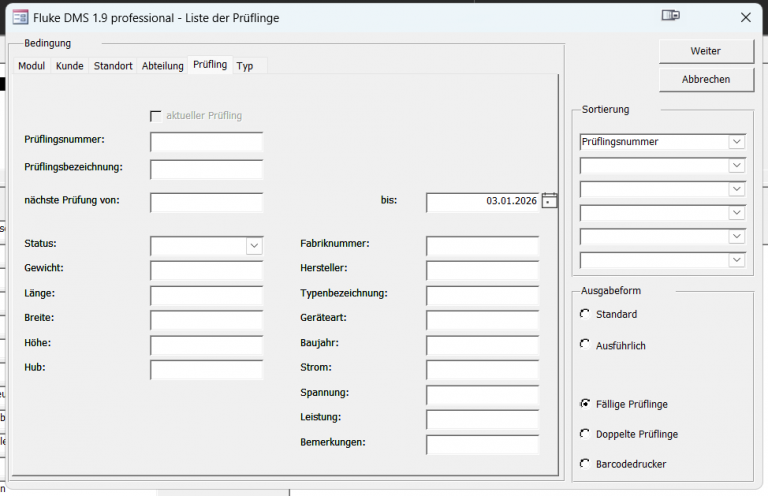Focus the Geräteart input field

(482, 320)
